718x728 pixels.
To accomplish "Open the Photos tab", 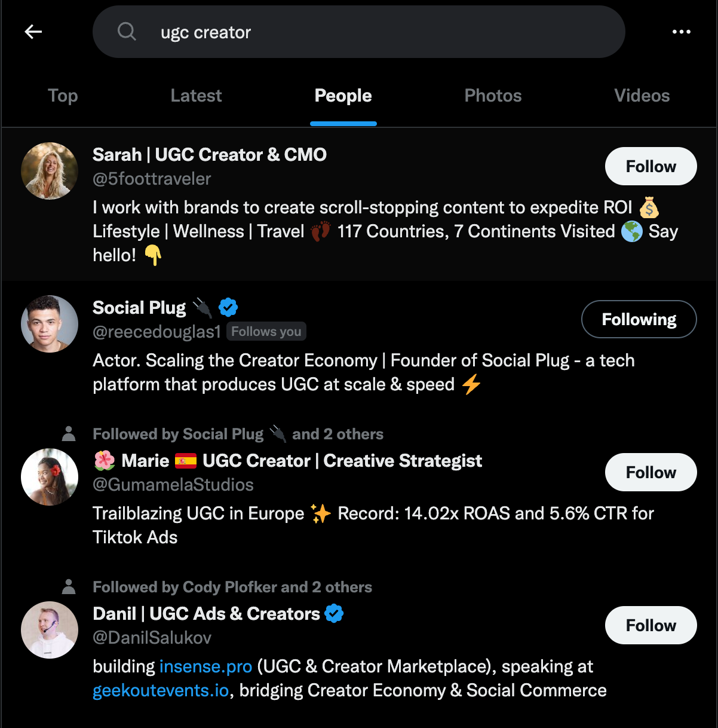I will (493, 96).
